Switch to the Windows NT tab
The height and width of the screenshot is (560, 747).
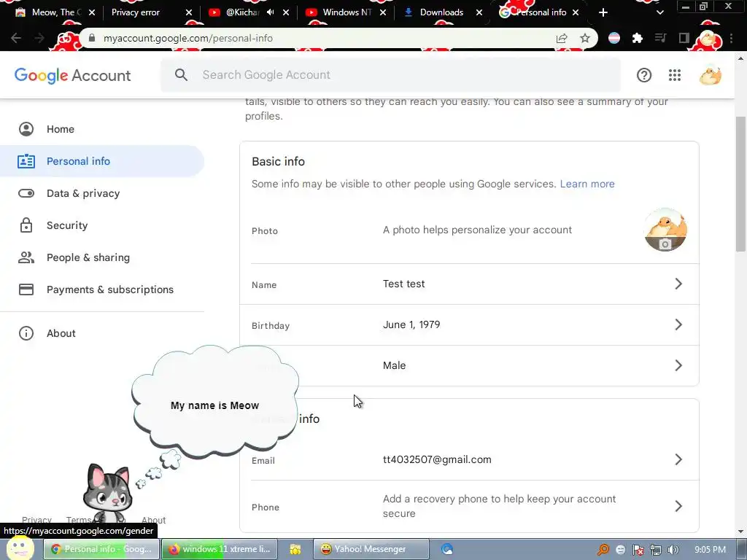[x=345, y=12]
